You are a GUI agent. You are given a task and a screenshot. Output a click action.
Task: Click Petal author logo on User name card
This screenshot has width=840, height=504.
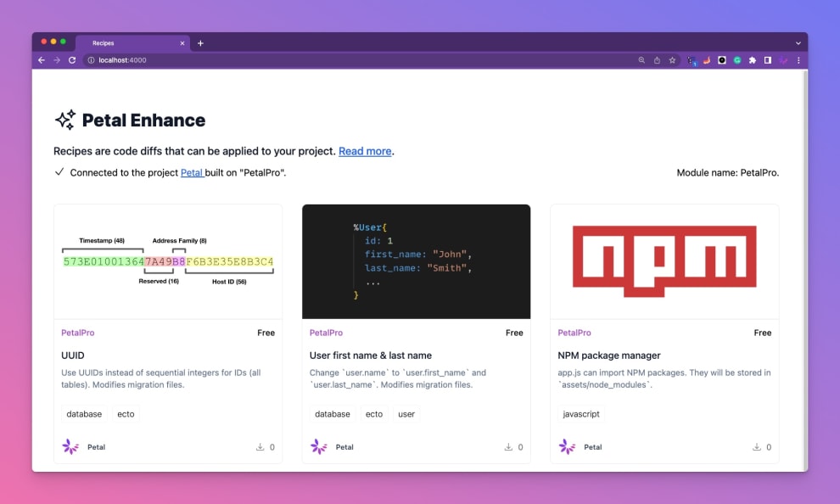click(318, 446)
